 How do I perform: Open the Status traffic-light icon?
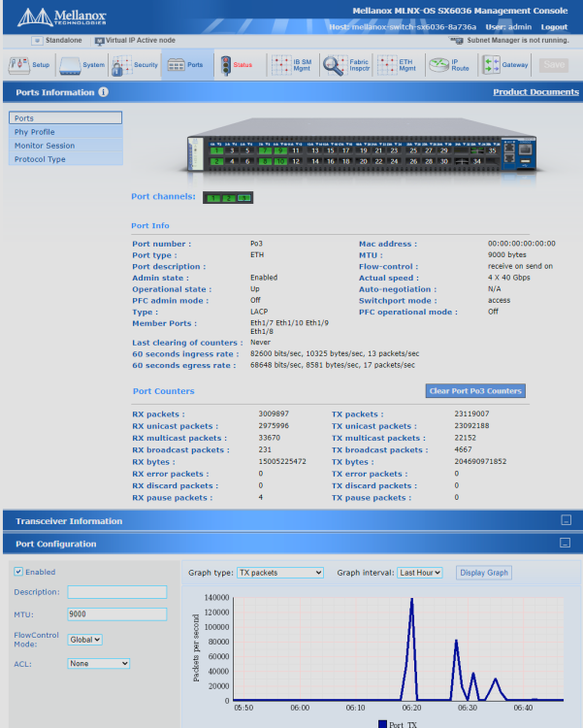(226, 65)
